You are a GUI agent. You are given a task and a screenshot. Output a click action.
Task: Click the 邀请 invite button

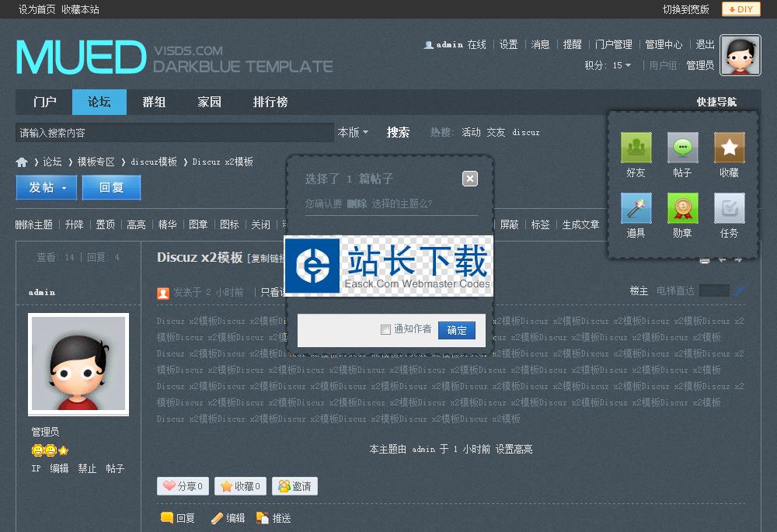tap(294, 485)
